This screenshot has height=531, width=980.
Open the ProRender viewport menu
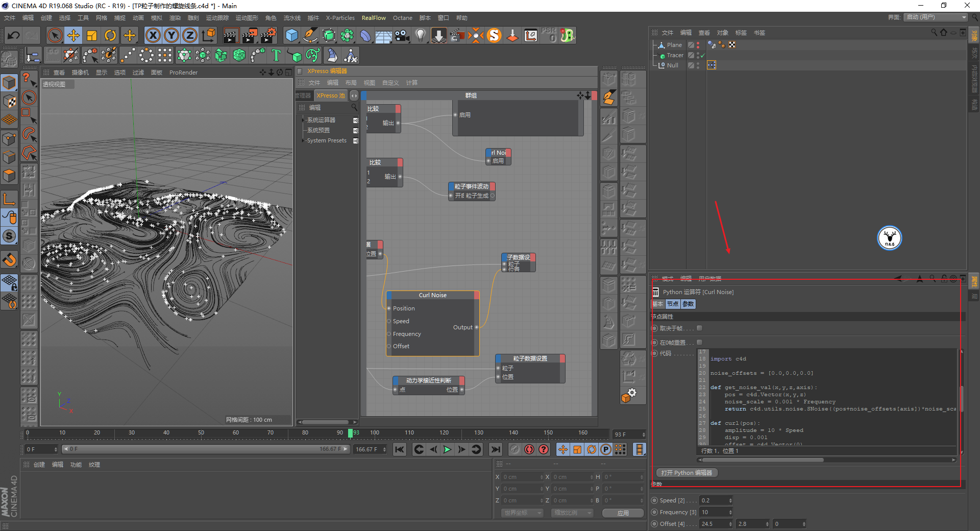[183, 73]
